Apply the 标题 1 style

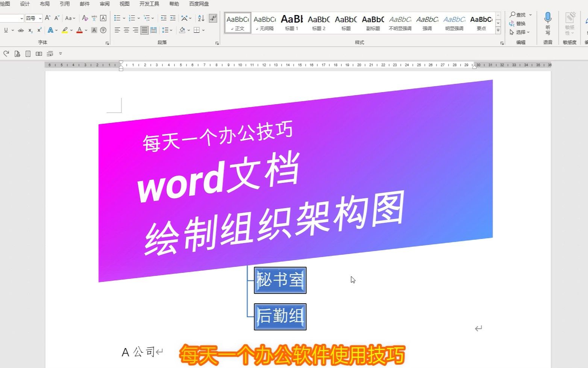(x=292, y=23)
